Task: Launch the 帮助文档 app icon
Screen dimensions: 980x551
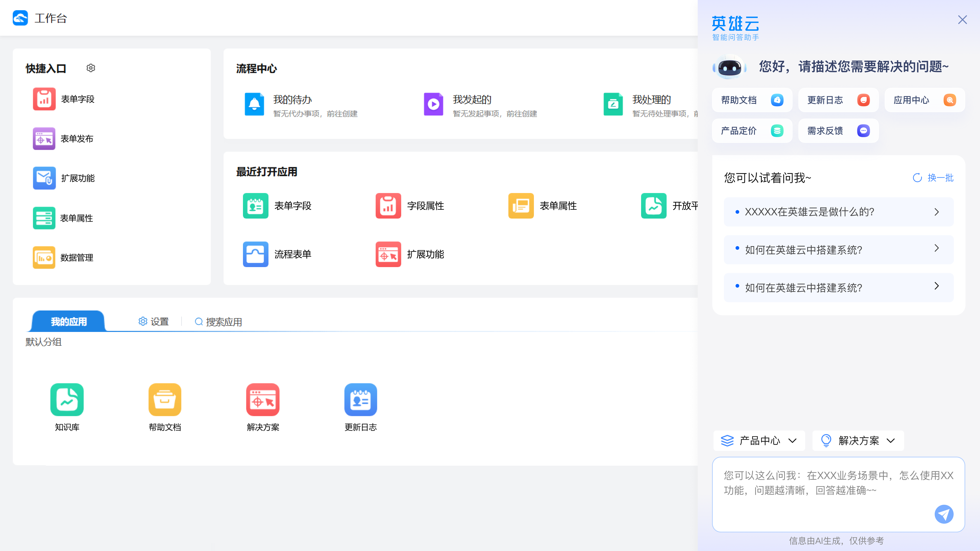Action: pyautogui.click(x=165, y=400)
